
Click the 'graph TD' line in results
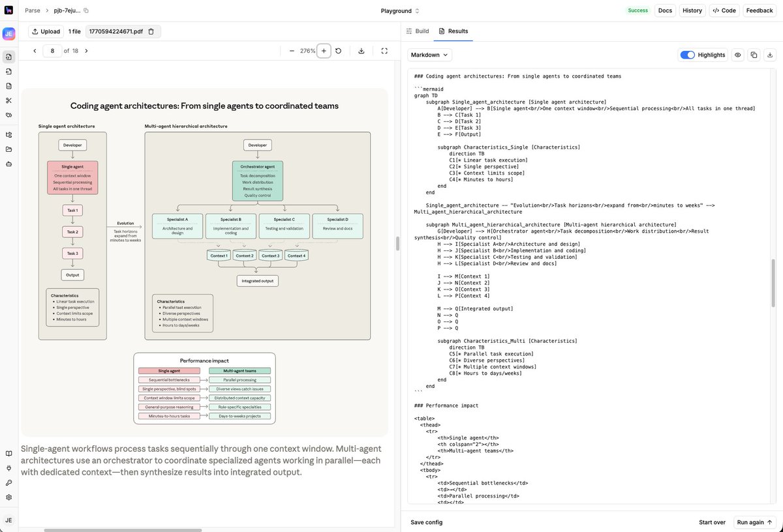click(x=426, y=95)
